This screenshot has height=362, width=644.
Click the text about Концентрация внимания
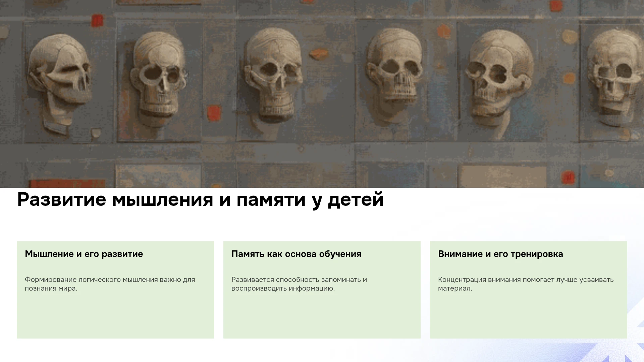point(526,284)
